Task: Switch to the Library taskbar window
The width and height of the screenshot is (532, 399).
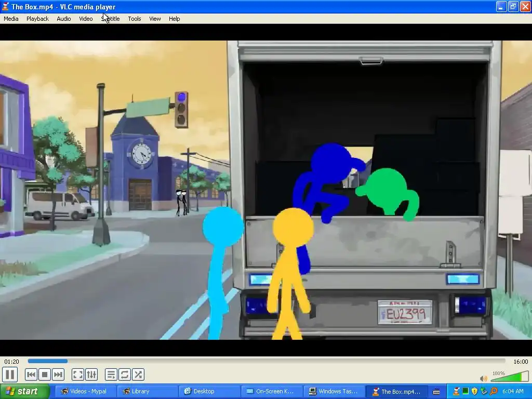Action: point(148,391)
